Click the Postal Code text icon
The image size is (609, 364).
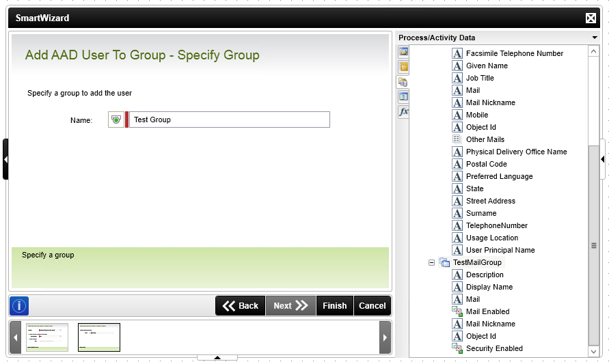457,164
